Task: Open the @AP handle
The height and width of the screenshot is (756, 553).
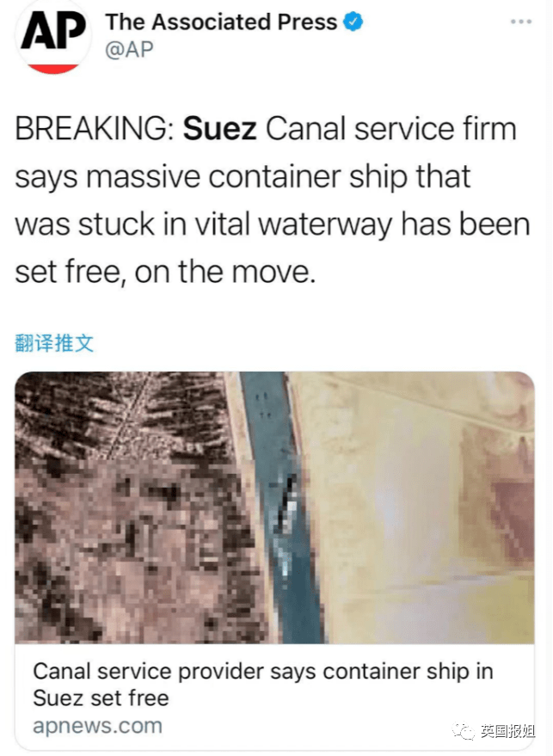Action: 129,49
